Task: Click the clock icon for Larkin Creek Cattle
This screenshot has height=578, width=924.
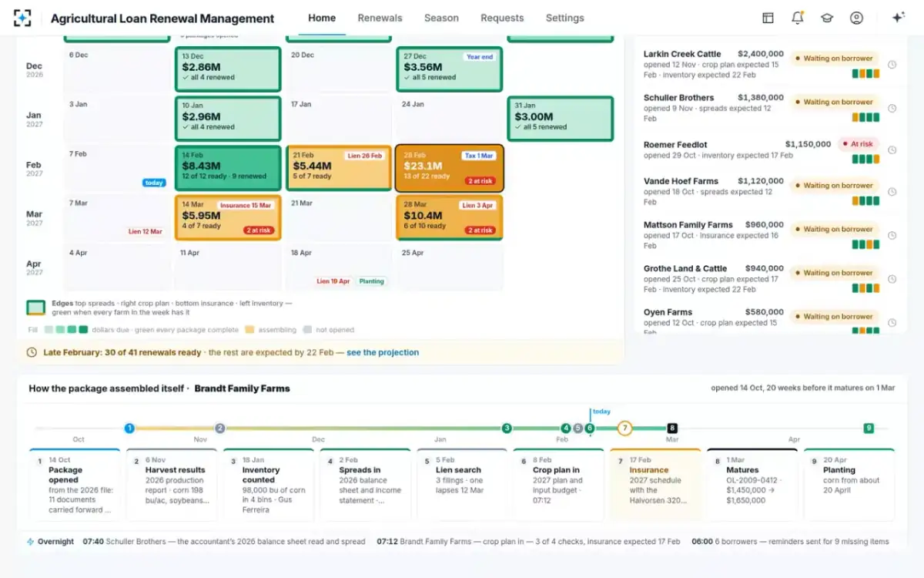Action: coord(892,65)
